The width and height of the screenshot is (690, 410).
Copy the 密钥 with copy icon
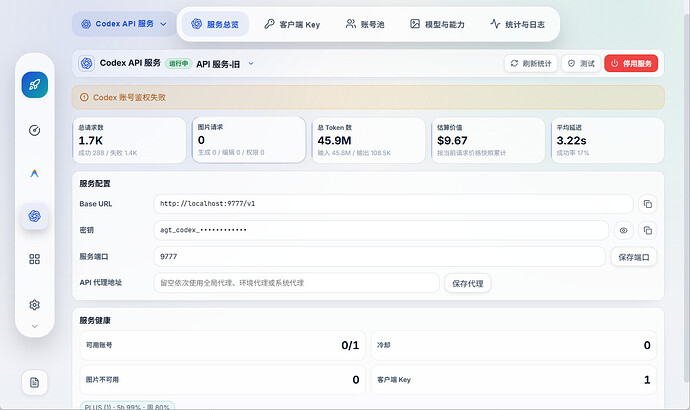tap(648, 231)
